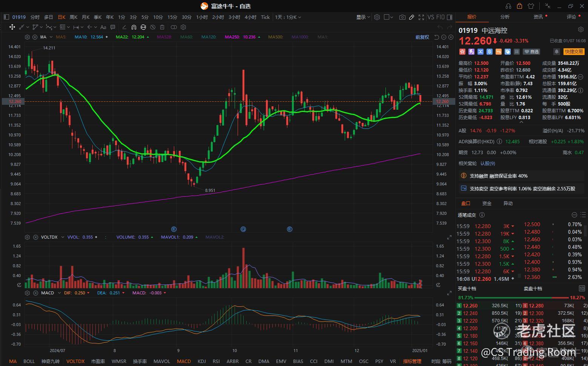Screen dimensions: 588x366
Task: Toggle magnet snap mode
Action: pos(134,27)
